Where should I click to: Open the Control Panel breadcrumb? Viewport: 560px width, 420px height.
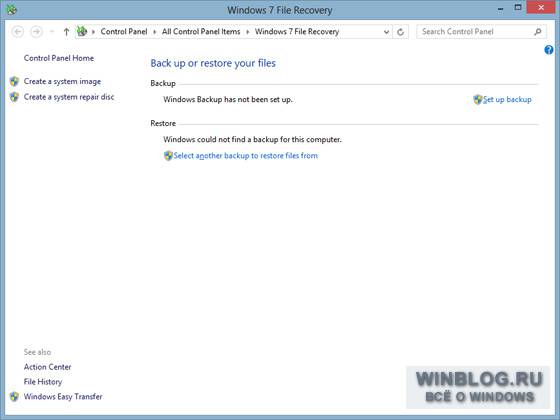(x=124, y=31)
